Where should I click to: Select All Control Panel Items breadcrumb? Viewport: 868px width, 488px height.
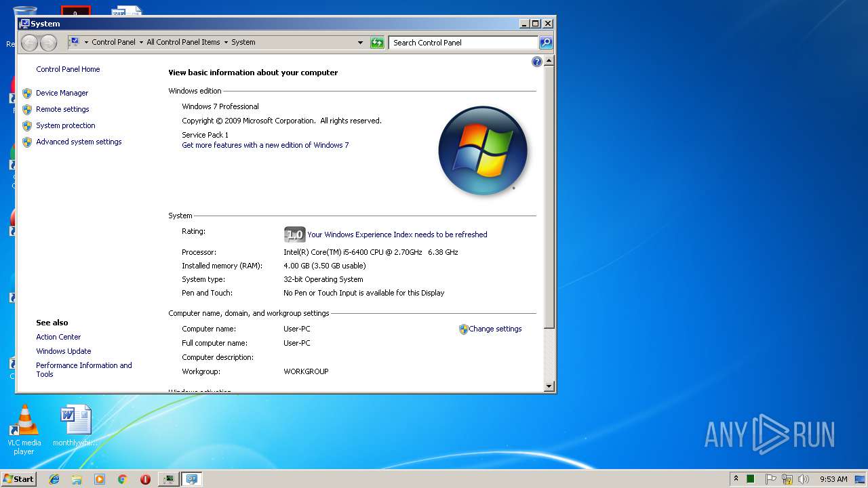pos(183,43)
